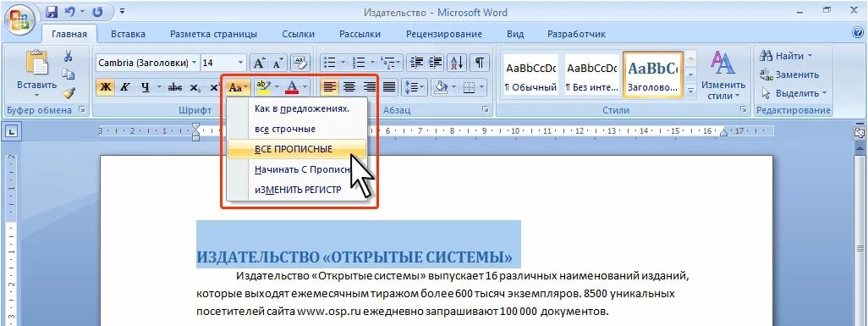The image size is (868, 326).
Task: Expand the styles gallery More arrow
Action: click(x=691, y=90)
